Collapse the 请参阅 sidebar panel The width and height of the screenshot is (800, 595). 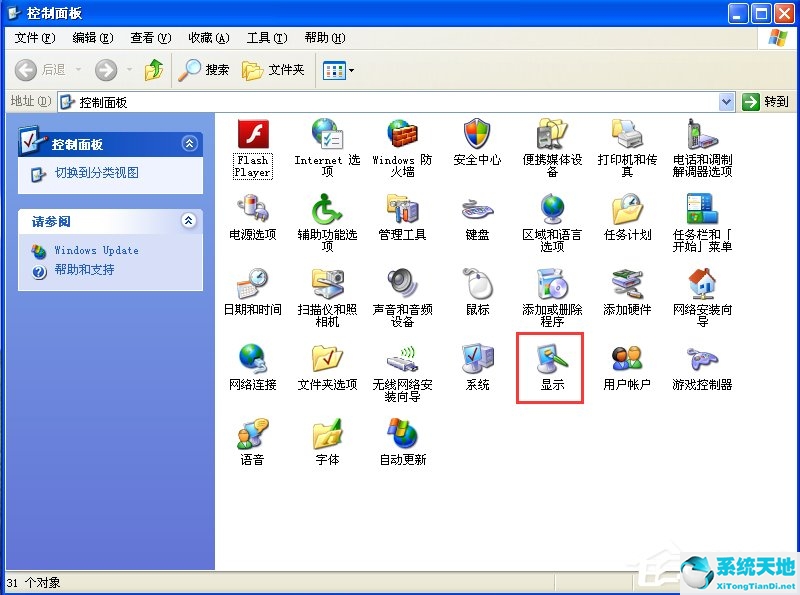pos(190,221)
